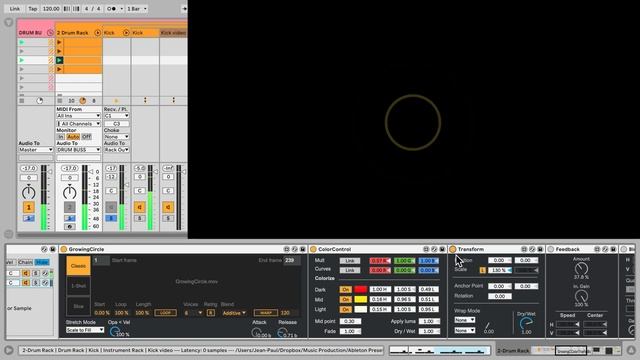Click the Chain tab in rack header

click(x=25, y=262)
